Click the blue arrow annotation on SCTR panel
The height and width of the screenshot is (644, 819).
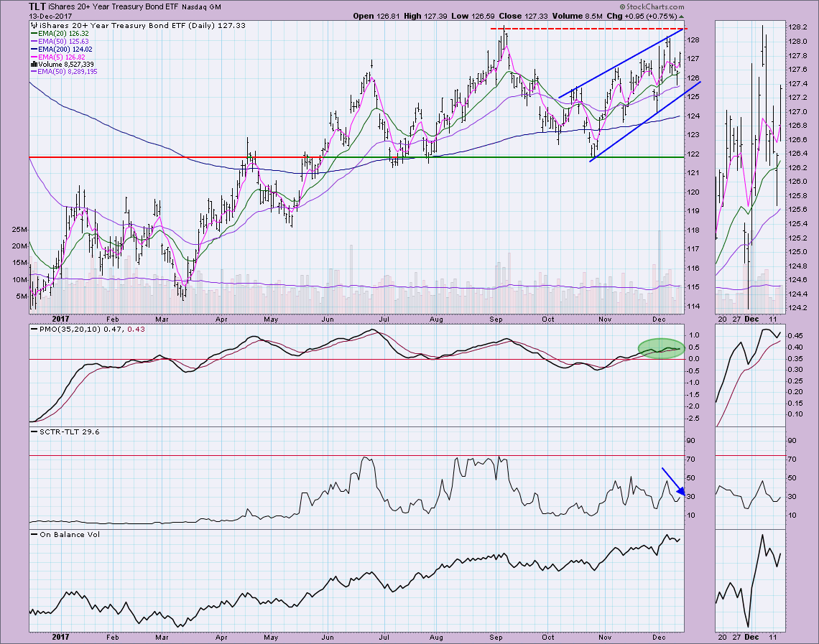coord(672,481)
